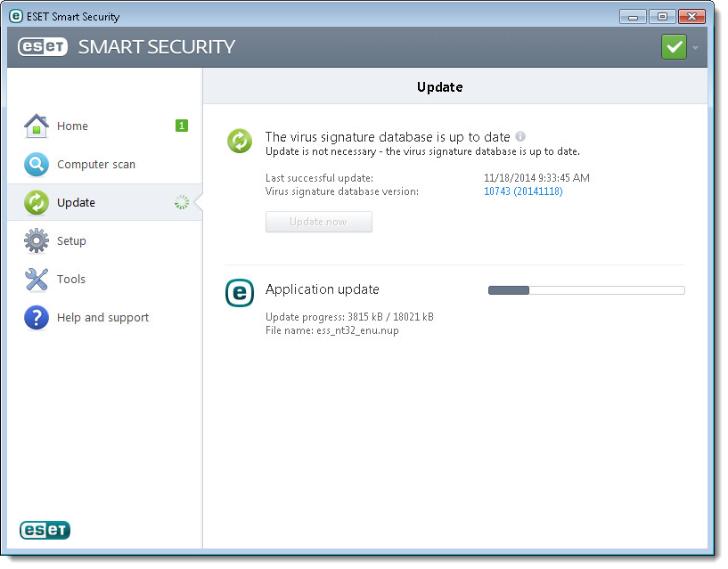728x569 pixels.
Task: Click the ESET logo at bottom left
Action: (x=45, y=530)
